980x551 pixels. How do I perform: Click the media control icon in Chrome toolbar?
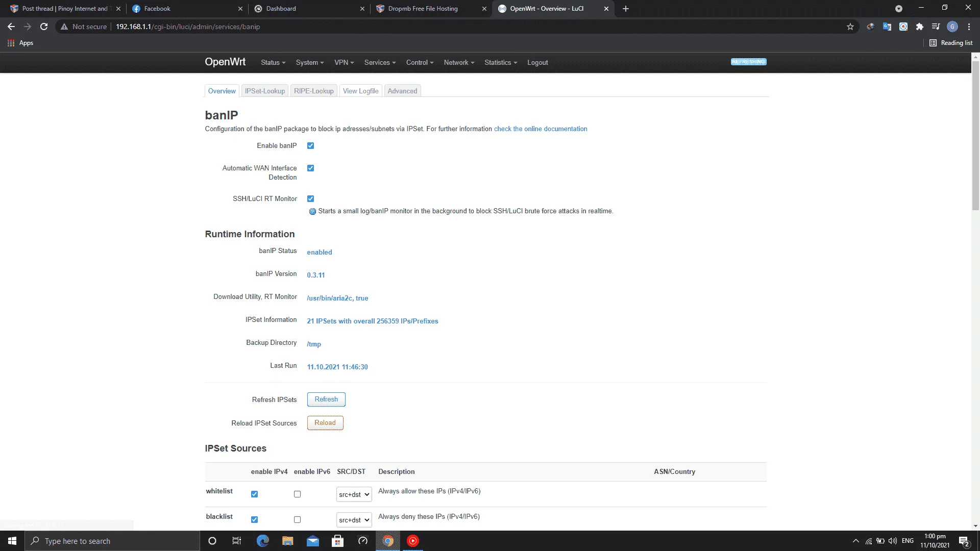(x=936, y=27)
